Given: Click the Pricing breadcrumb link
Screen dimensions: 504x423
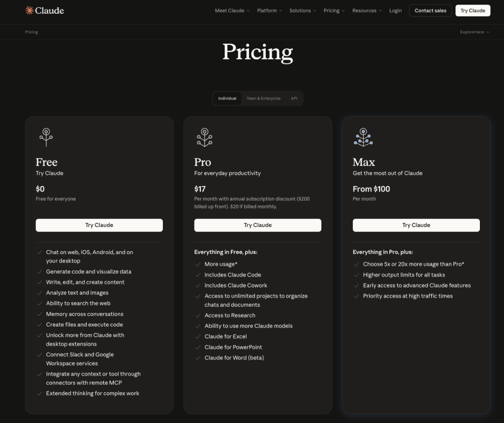Looking at the screenshot, I should coord(31,32).
